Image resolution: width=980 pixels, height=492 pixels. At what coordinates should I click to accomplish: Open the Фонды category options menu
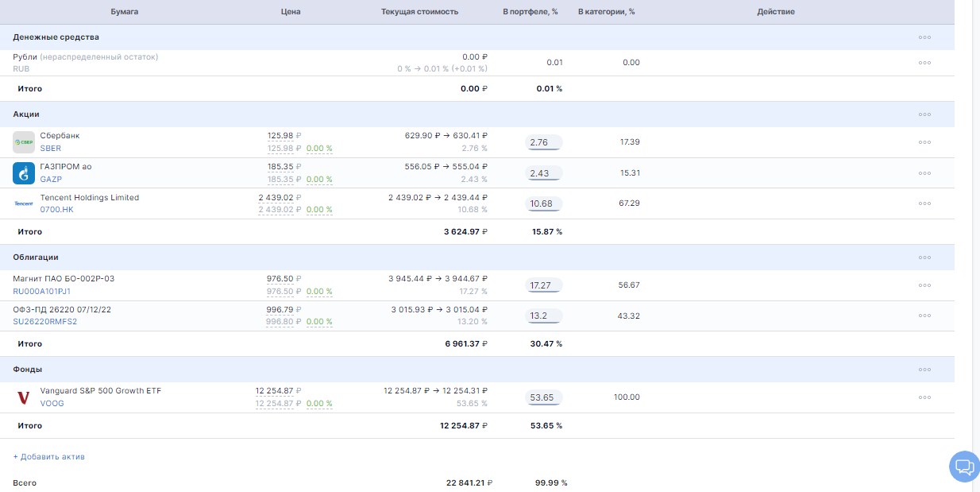[x=924, y=370]
